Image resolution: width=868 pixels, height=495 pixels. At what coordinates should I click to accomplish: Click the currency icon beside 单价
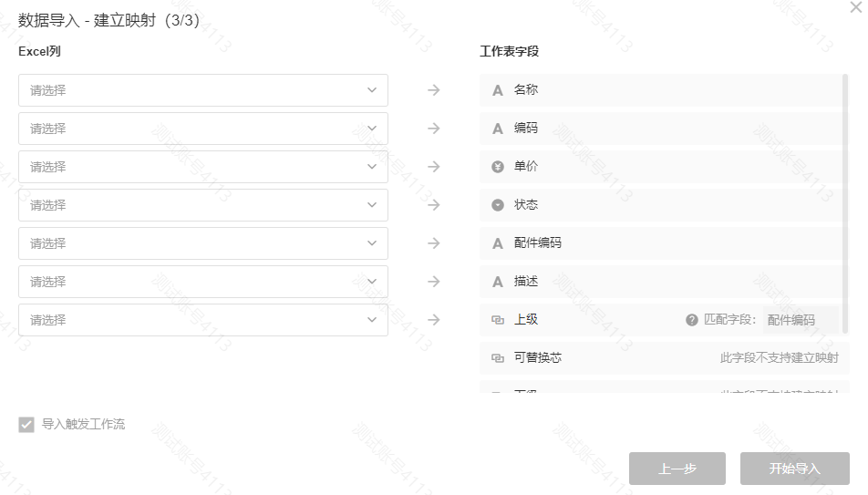click(498, 167)
